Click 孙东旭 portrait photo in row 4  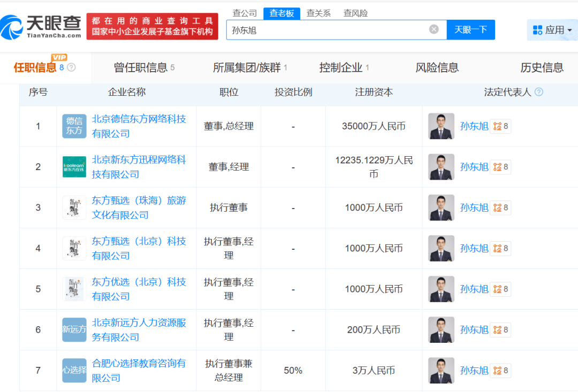pyautogui.click(x=441, y=248)
